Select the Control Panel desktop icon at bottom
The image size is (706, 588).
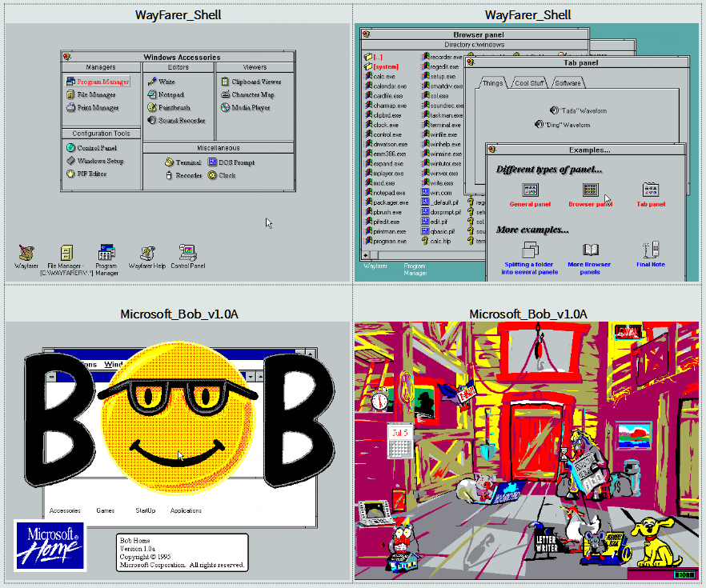(x=188, y=257)
